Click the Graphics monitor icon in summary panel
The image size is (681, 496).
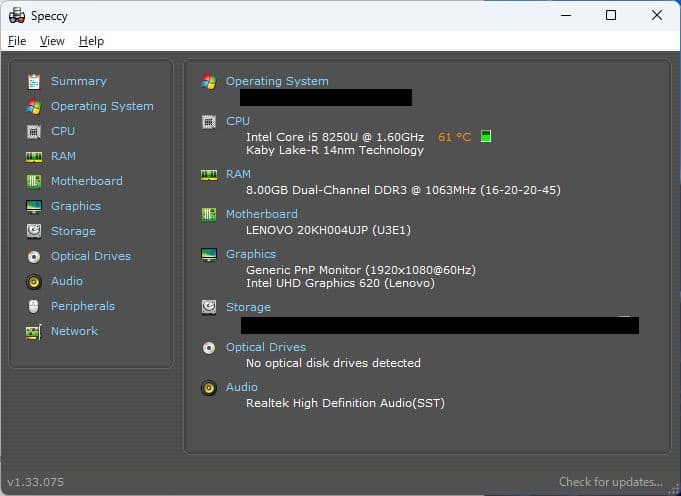(x=209, y=255)
